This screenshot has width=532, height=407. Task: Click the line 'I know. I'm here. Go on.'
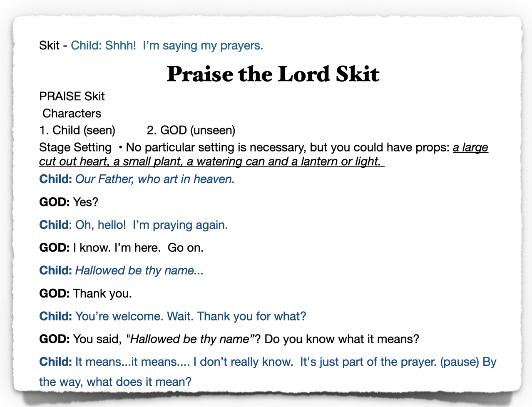pos(138,248)
